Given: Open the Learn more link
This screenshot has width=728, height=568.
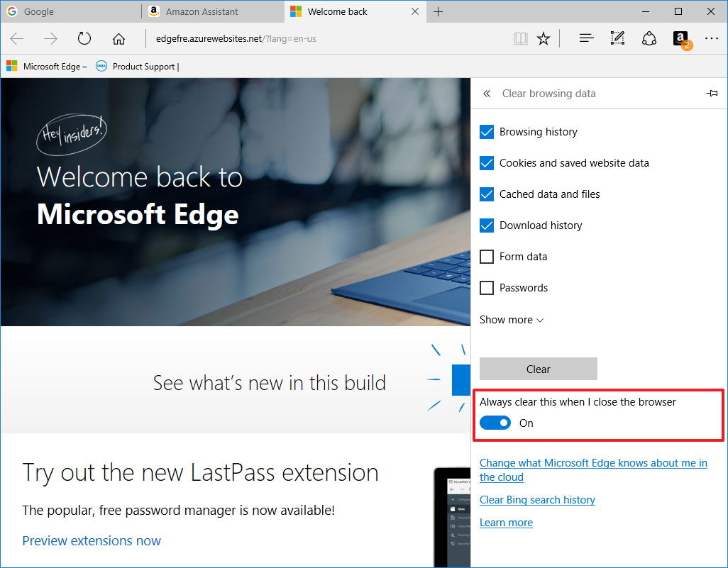Looking at the screenshot, I should (x=506, y=523).
